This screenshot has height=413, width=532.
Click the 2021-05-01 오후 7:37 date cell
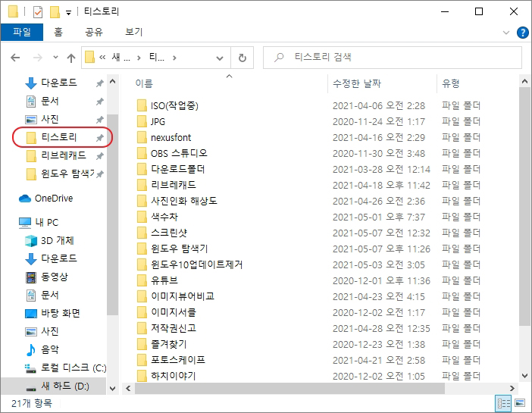[379, 217]
